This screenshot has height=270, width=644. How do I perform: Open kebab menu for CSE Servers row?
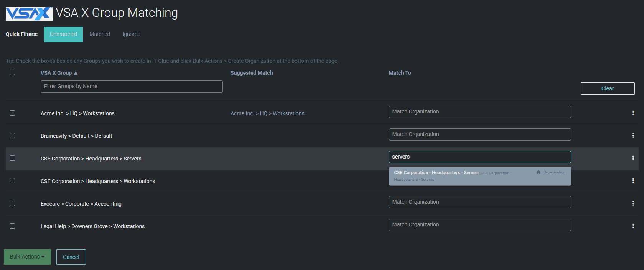pos(633,158)
